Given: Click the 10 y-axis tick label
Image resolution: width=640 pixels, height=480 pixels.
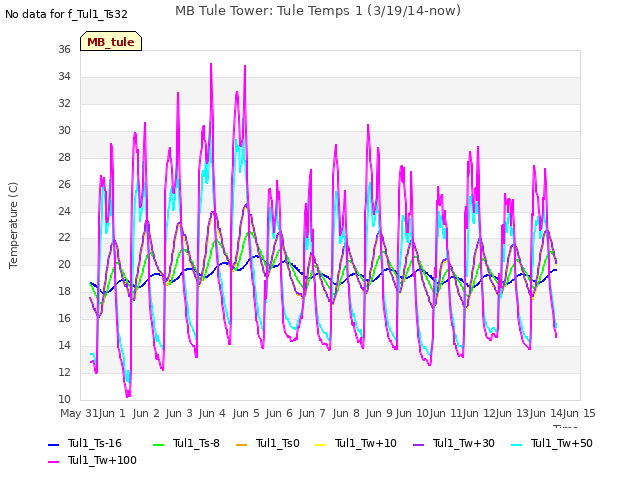Looking at the screenshot, I should (x=64, y=399).
